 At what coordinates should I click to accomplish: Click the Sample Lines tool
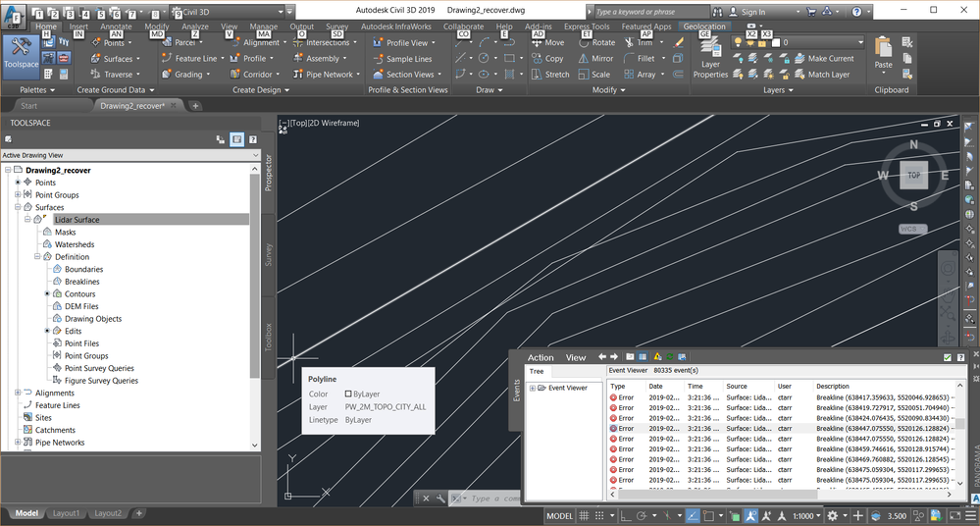tap(402, 58)
